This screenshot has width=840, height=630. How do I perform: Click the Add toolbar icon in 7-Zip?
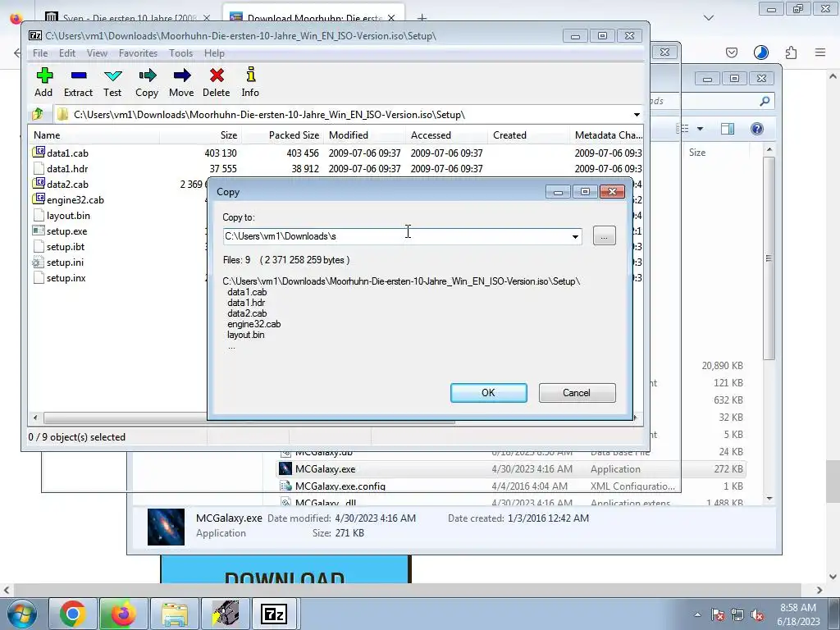[x=44, y=82]
